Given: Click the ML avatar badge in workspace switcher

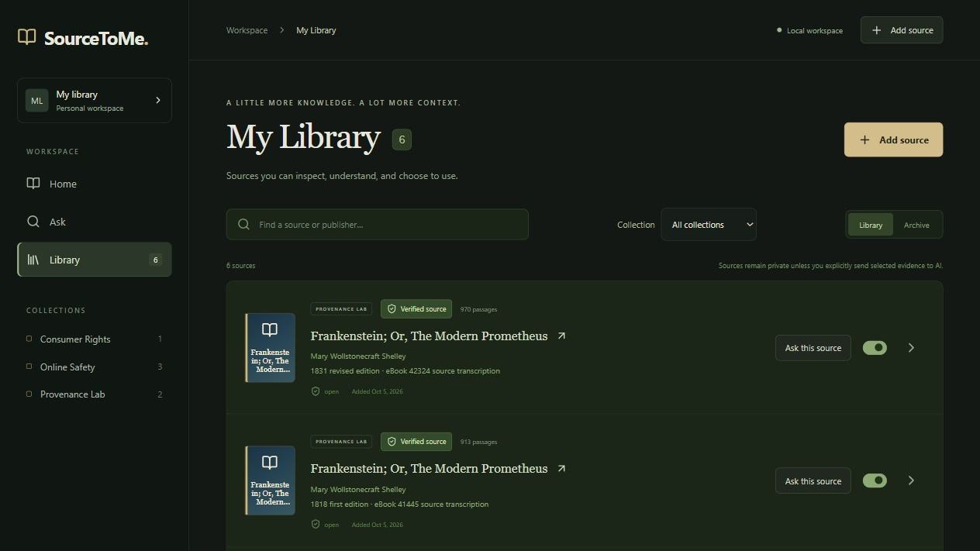Looking at the screenshot, I should (36, 101).
